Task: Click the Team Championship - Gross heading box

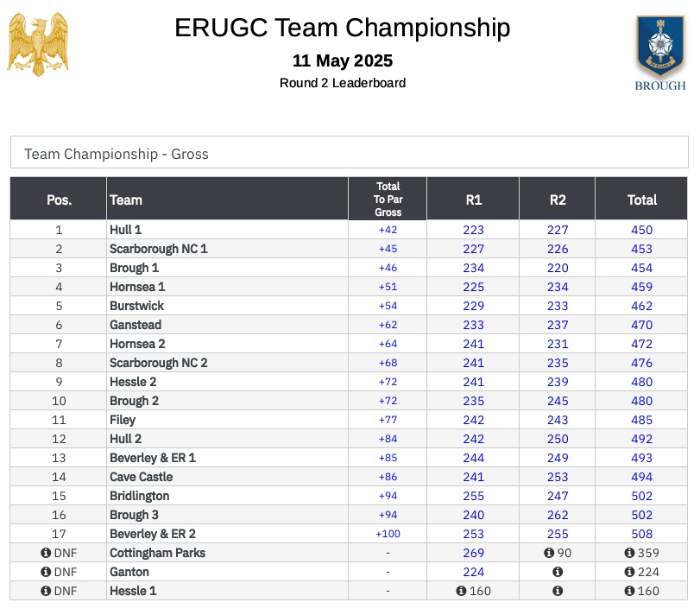Action: click(x=349, y=152)
